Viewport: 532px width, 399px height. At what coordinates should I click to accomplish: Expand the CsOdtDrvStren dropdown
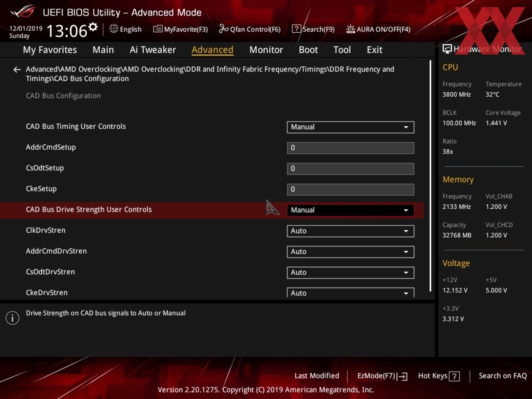click(x=350, y=272)
